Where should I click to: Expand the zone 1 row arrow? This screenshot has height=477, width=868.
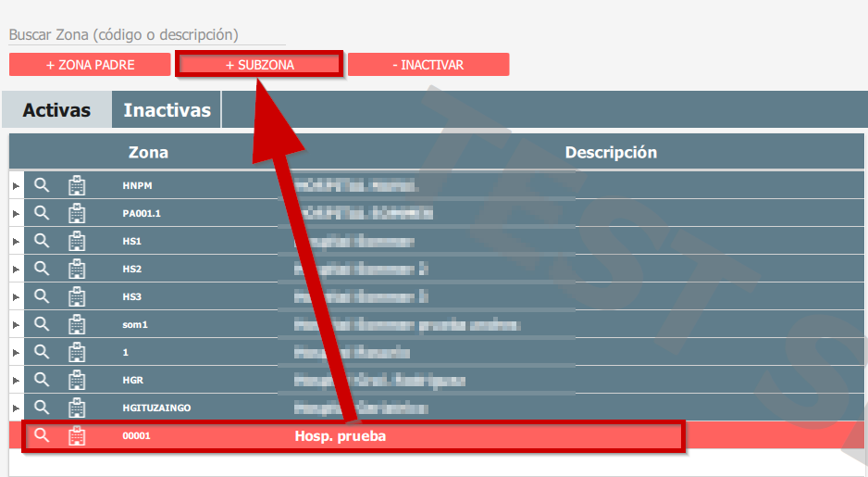tap(16, 353)
